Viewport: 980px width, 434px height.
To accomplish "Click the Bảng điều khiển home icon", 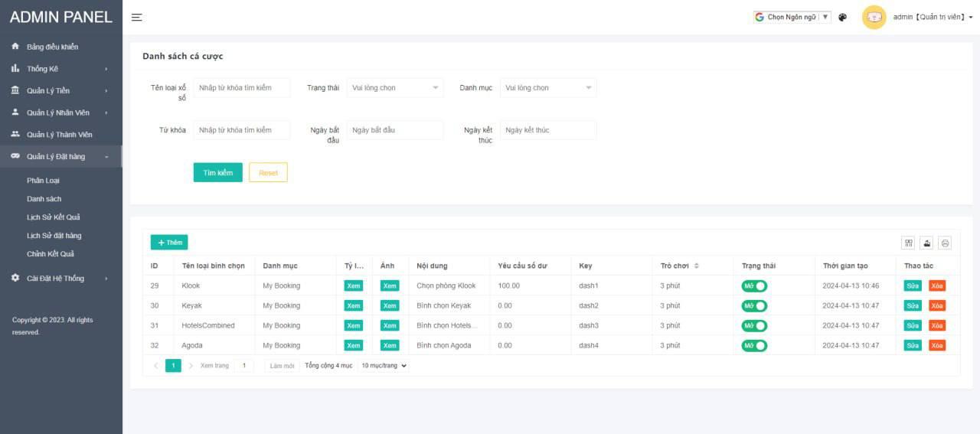I will tap(15, 47).
